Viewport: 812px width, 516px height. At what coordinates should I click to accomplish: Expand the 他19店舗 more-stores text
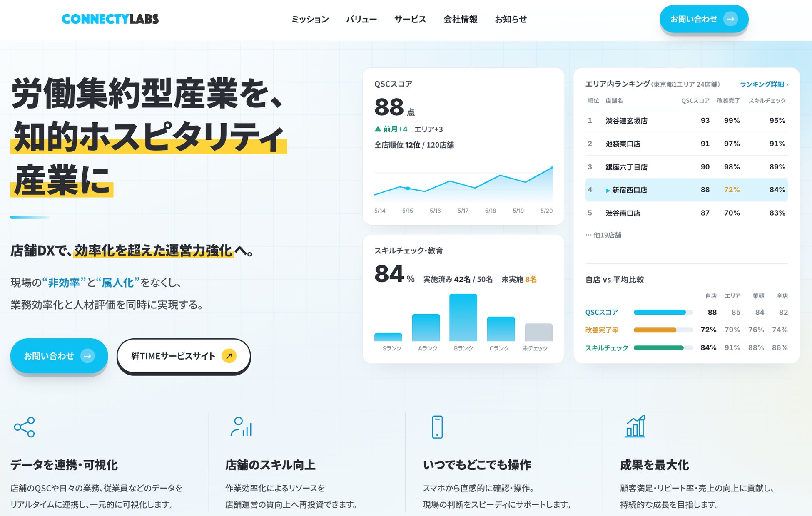tap(603, 235)
